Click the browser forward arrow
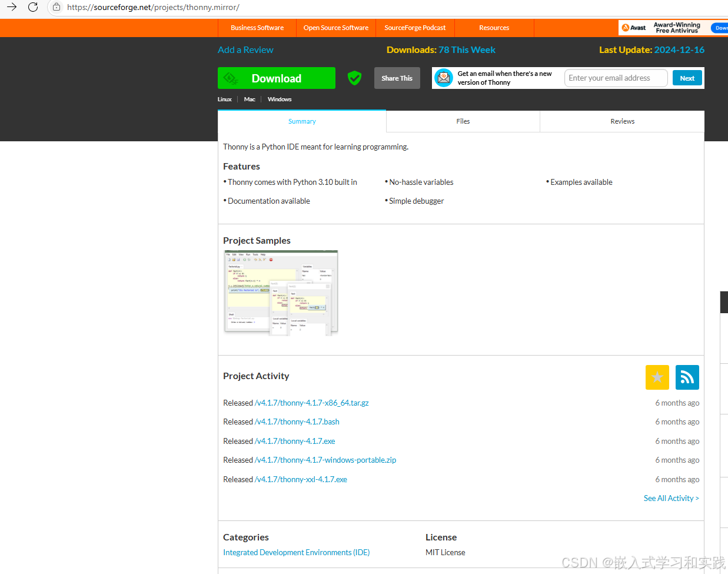The width and height of the screenshot is (728, 574). (12, 7)
